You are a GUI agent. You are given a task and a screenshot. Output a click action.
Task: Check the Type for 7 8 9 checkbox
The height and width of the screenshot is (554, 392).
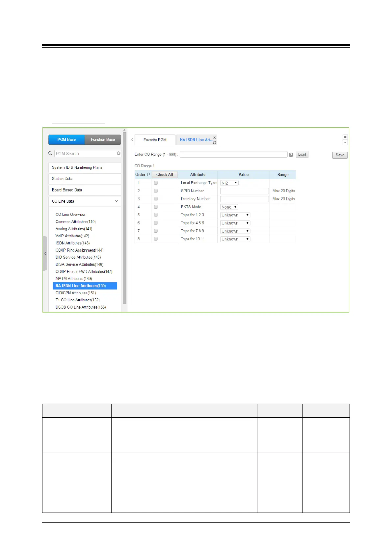pyautogui.click(x=156, y=231)
